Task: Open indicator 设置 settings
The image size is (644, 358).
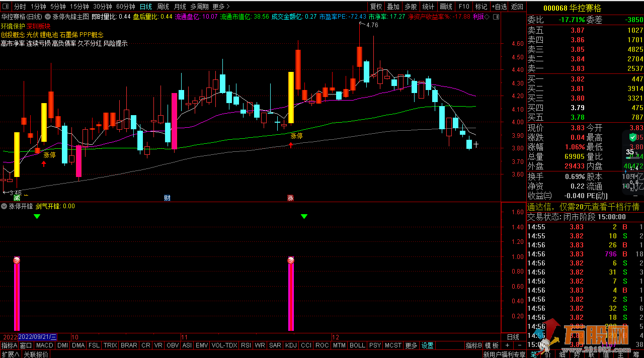Action: (x=428, y=345)
